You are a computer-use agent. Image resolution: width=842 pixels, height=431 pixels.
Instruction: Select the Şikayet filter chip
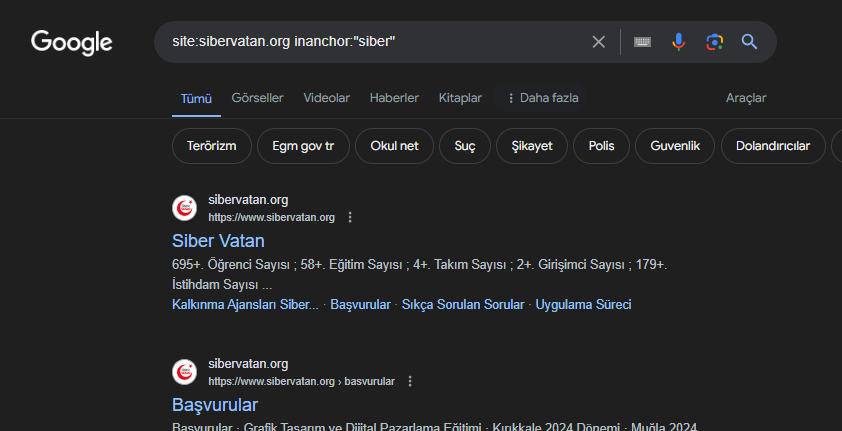point(531,146)
